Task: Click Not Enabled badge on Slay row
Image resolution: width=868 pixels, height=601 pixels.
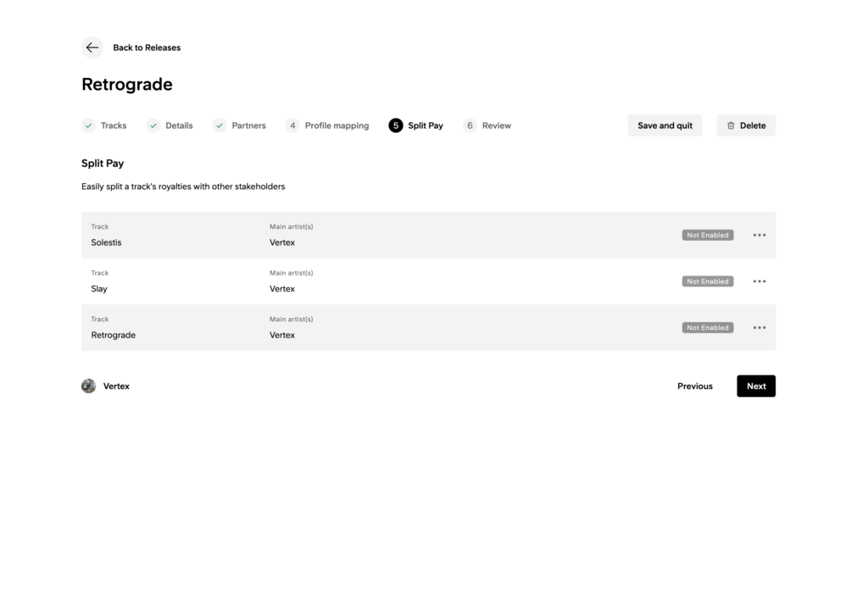Action: pyautogui.click(x=707, y=281)
